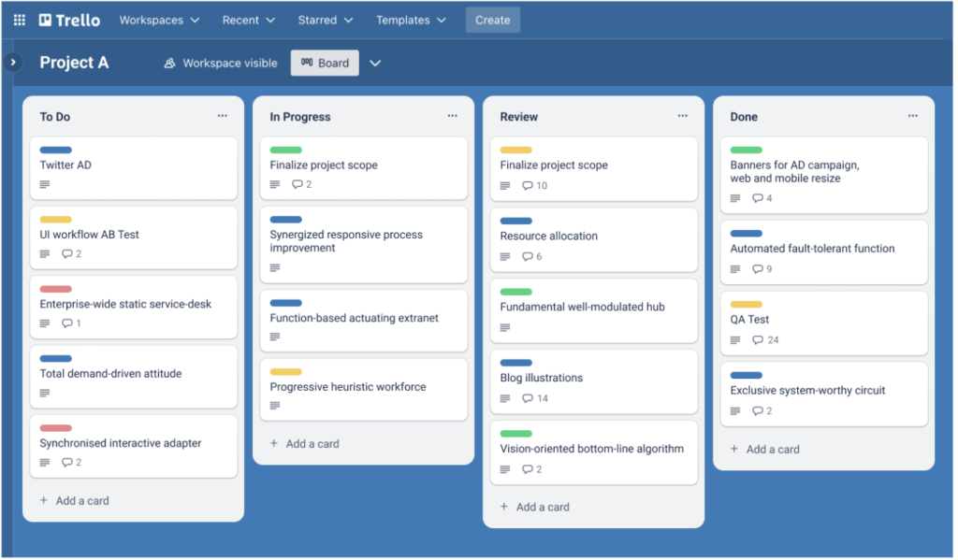The height and width of the screenshot is (560, 958).
Task: Click comments icon on Blog illustrations
Action: pos(528,398)
